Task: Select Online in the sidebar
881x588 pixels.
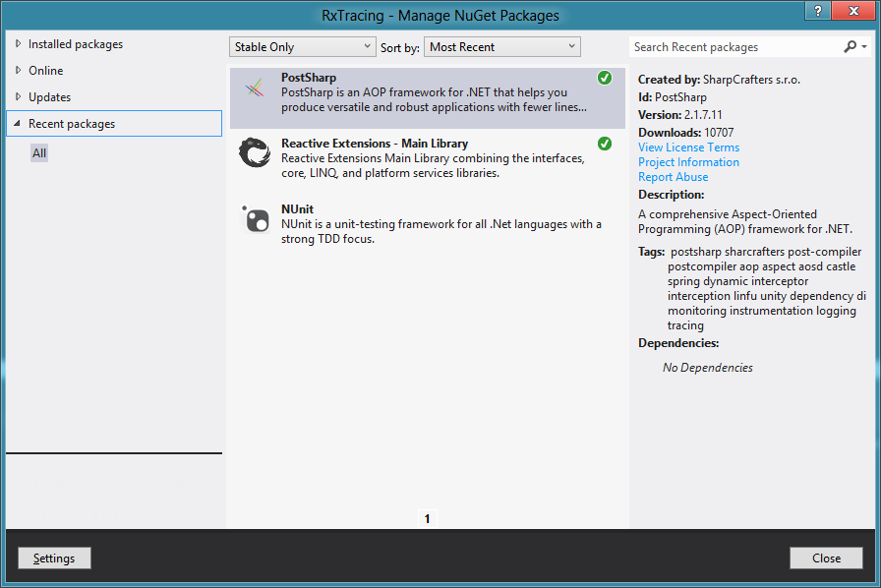Action: [x=47, y=70]
